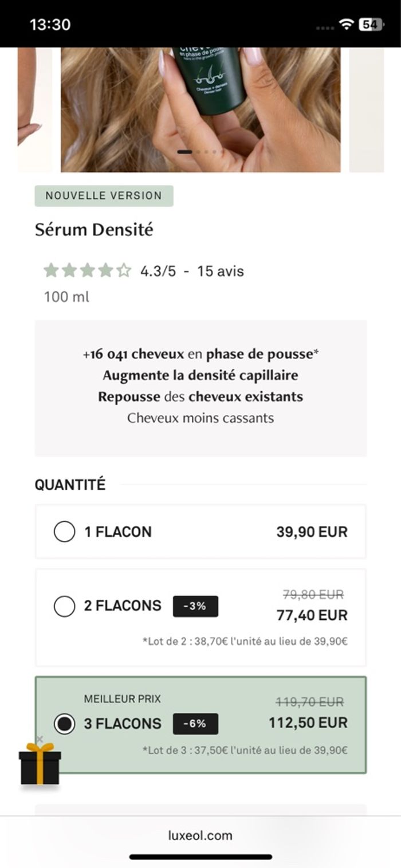Select the 1 FLACON radio button

64,532
